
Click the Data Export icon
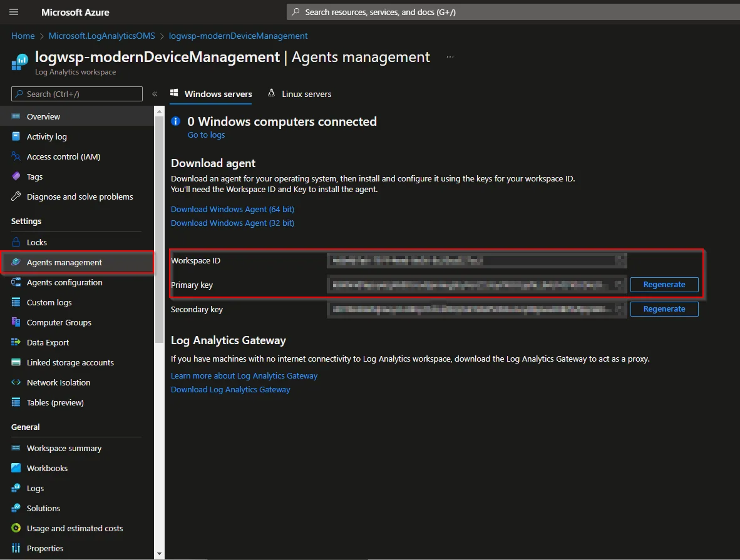(x=16, y=342)
